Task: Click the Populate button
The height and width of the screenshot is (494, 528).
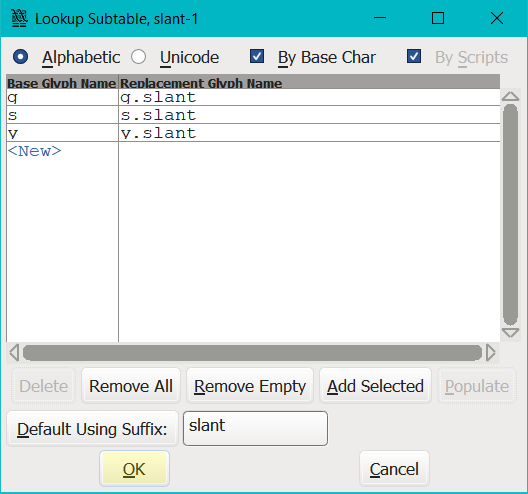Action: [x=477, y=386]
